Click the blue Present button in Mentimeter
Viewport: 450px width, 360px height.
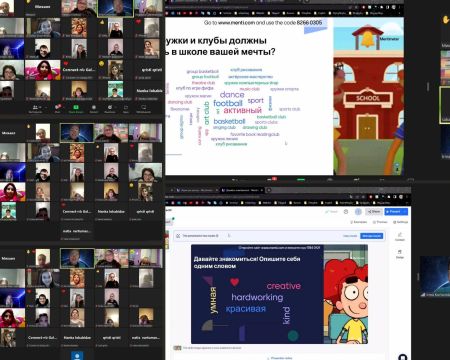[x=393, y=212]
